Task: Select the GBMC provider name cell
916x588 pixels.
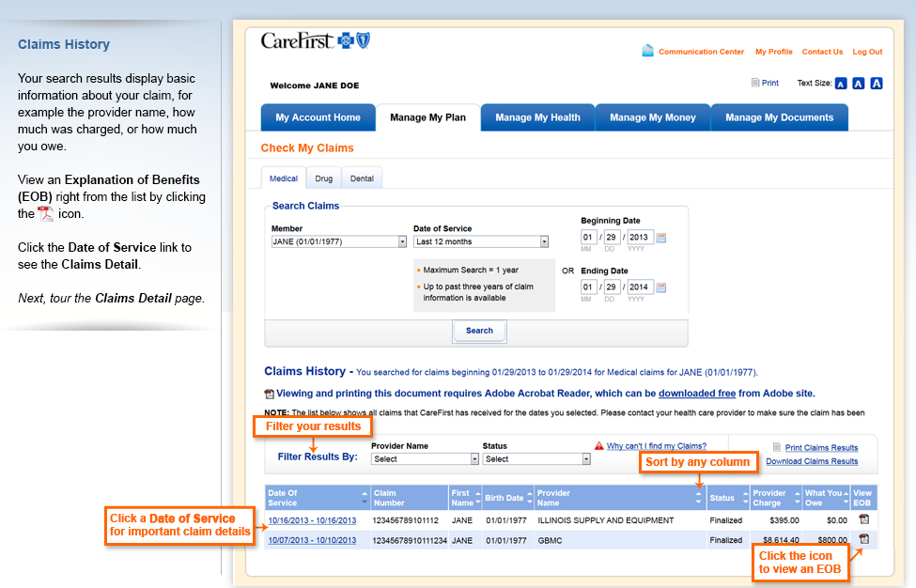Action: tap(550, 540)
